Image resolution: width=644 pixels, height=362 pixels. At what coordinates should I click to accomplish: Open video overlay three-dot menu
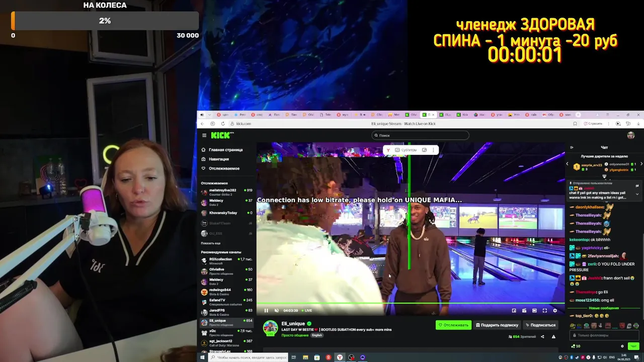point(433,150)
